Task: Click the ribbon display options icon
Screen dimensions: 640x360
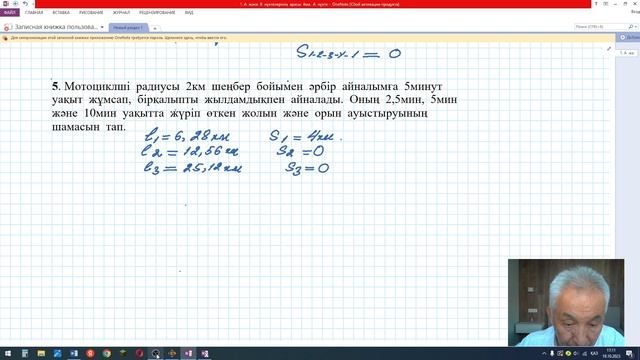Action: [606, 4]
